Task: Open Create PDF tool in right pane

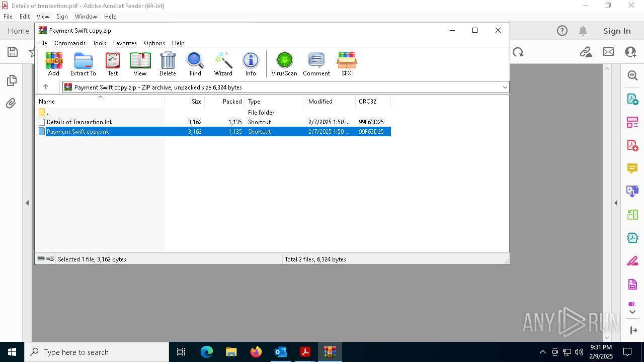Action: 632,145
